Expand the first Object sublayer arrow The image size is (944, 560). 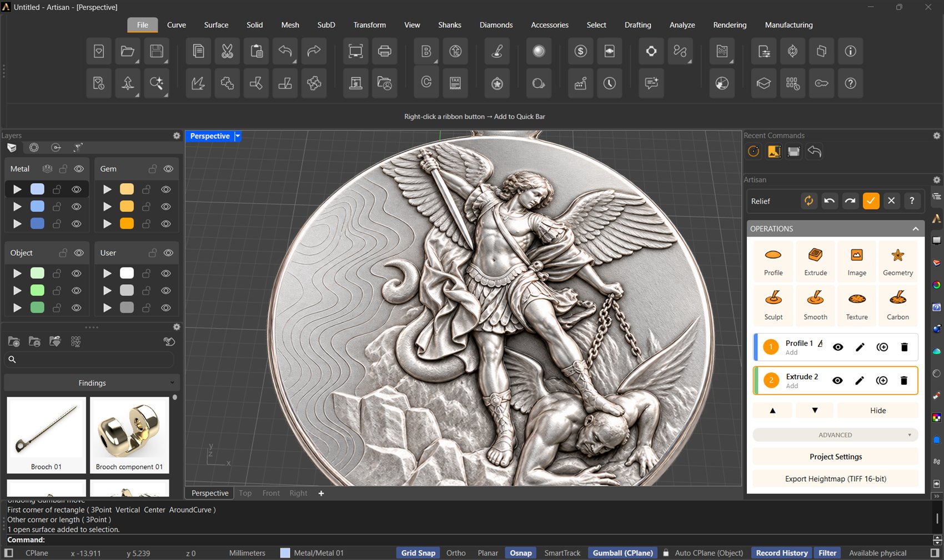tap(17, 274)
